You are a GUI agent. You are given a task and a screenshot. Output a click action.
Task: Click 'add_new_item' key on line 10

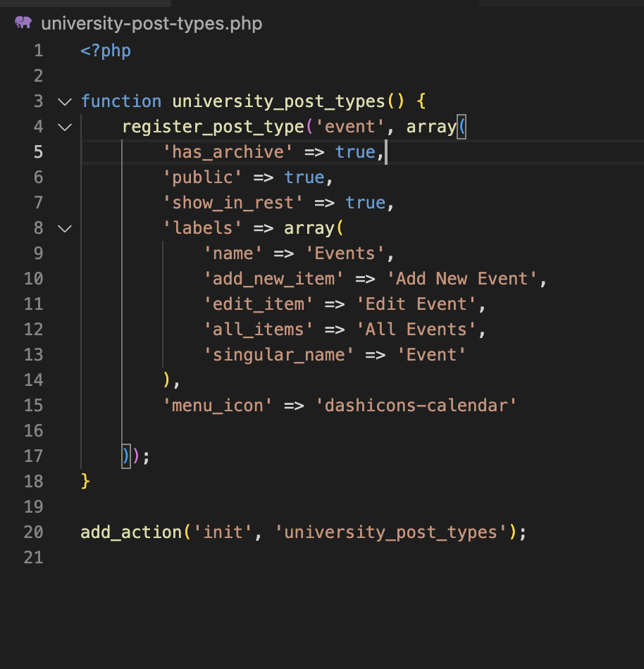273,279
